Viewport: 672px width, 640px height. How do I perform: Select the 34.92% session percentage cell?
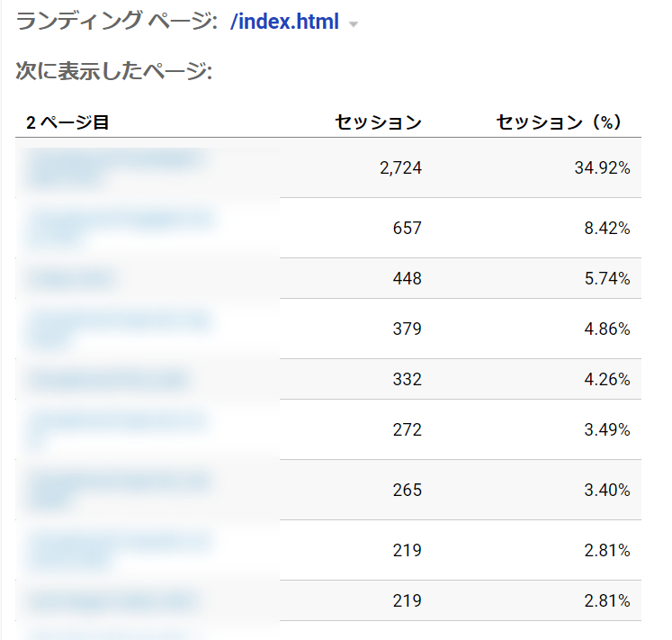[602, 167]
